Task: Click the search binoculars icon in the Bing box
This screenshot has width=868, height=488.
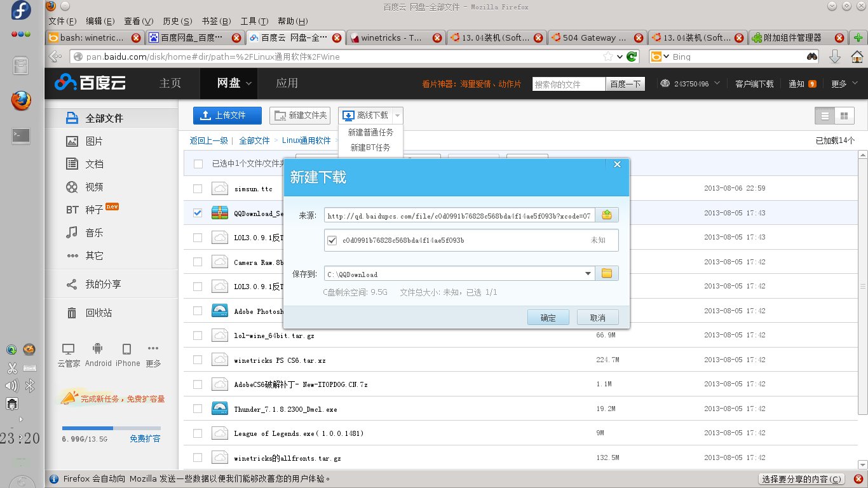Action: (x=812, y=57)
